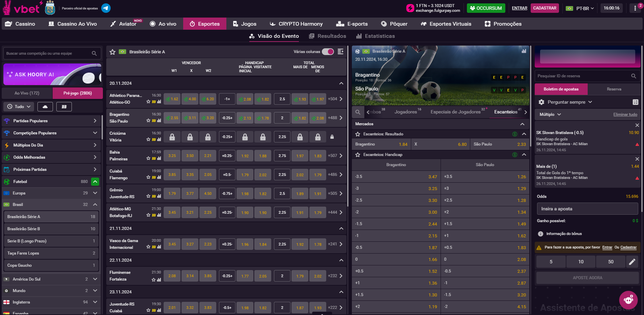Viewport: 644px width, 315px height.
Task: Open Múltiplo bet type dropdown
Action: click(x=550, y=114)
